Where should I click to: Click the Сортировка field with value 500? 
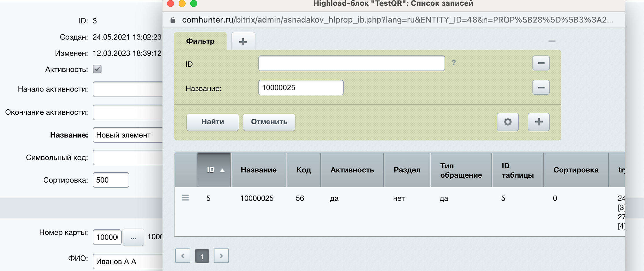pyautogui.click(x=111, y=180)
